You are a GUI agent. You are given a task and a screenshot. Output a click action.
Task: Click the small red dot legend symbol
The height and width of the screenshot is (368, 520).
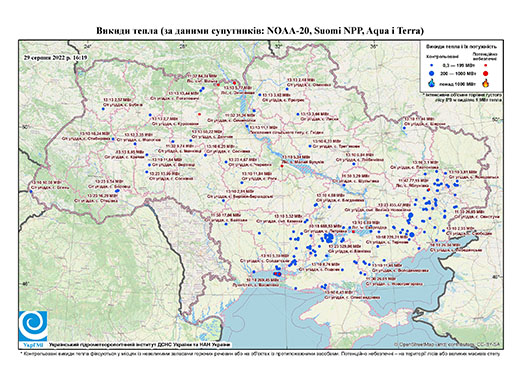click(485, 66)
